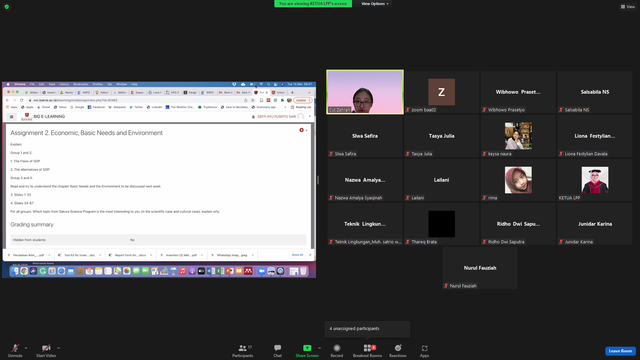Screen dimensions: 640x360
Task: Open the Reactions menu
Action: pyautogui.click(x=398, y=351)
